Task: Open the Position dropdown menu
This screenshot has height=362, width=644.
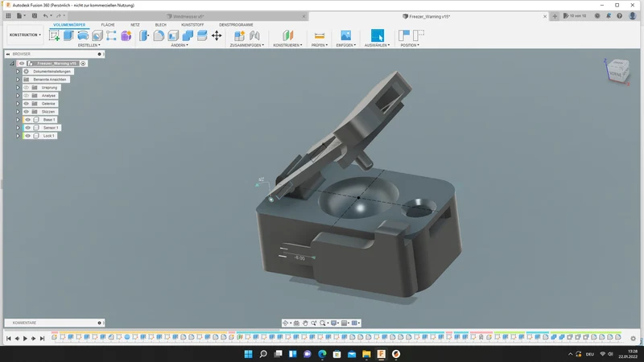Action: tap(410, 45)
